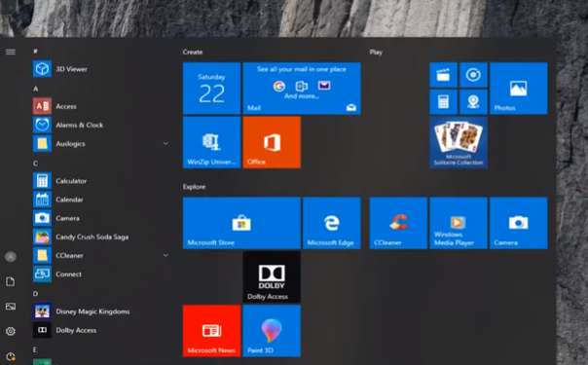
Task: Open the orange Office tile
Action: pyautogui.click(x=272, y=142)
